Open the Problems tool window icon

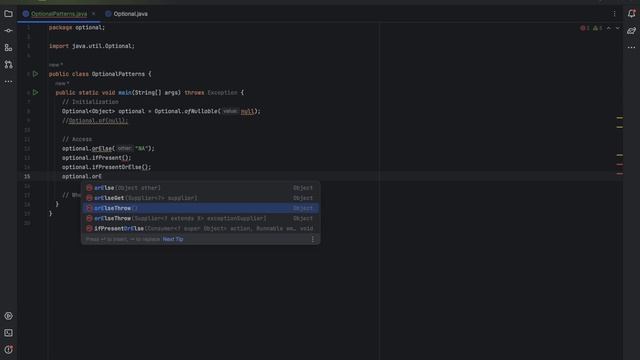(8, 350)
